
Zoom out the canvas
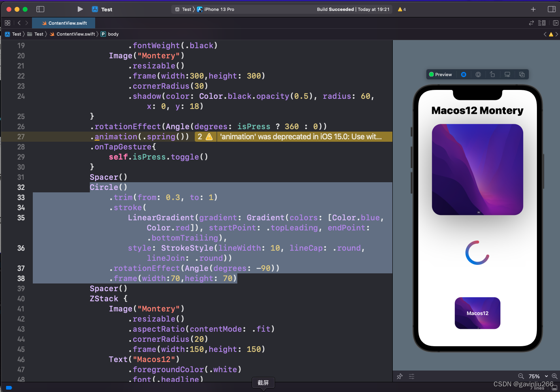pos(521,376)
